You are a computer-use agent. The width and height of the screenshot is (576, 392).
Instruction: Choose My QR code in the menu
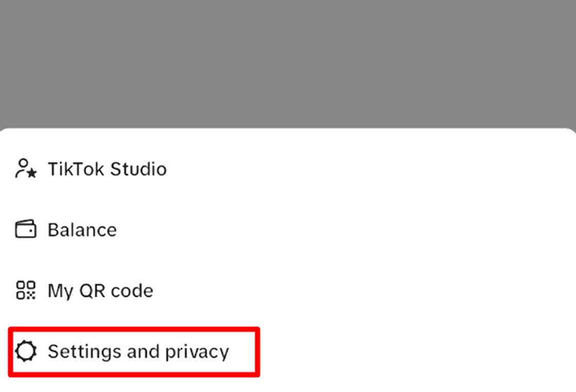(100, 291)
